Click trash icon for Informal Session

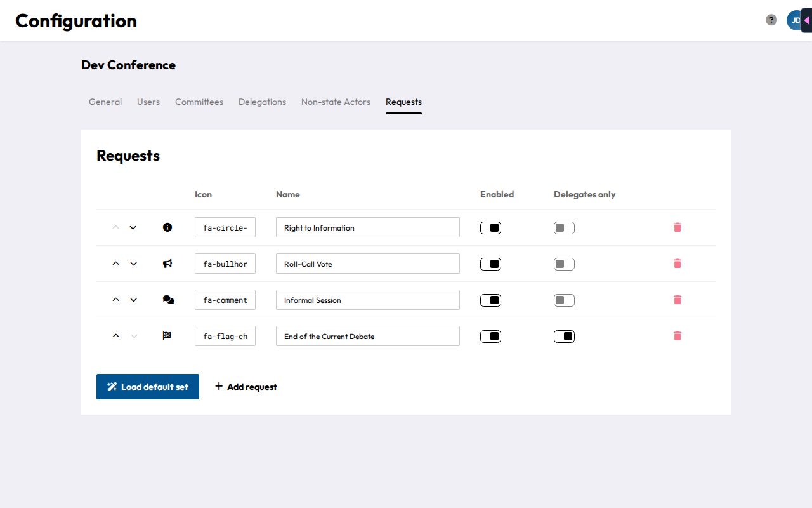(677, 300)
